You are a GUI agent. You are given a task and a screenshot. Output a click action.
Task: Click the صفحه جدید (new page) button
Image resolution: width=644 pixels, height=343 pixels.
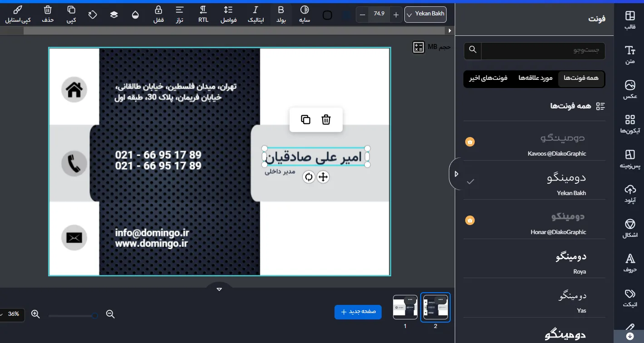click(358, 312)
